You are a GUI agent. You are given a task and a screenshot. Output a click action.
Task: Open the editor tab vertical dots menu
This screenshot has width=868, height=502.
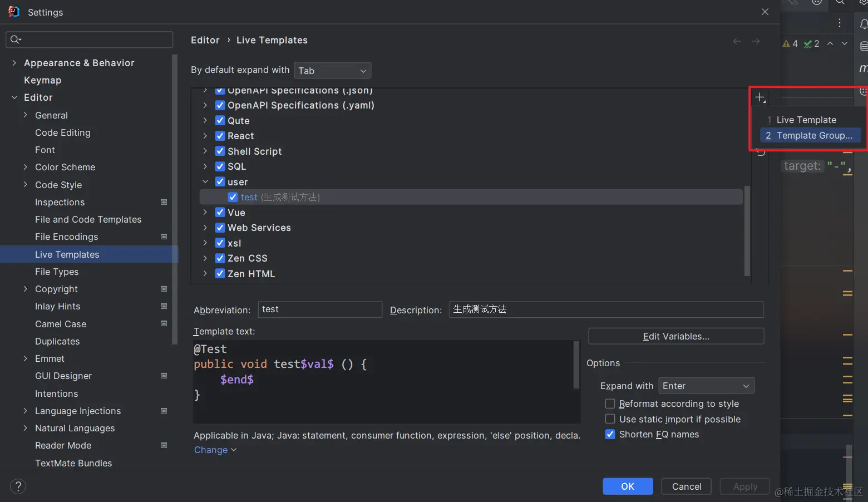pos(840,23)
